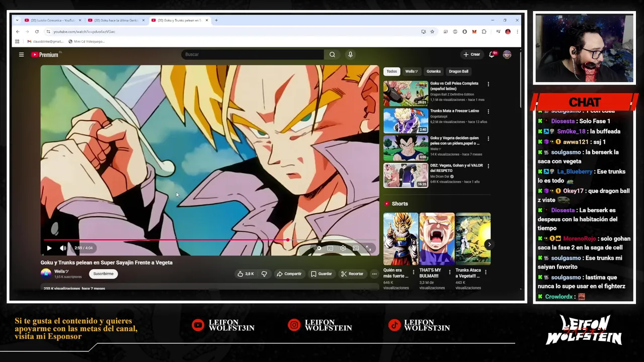The image size is (644, 362).
Task: Open options for Goku vs Cell video
Action: (x=488, y=84)
